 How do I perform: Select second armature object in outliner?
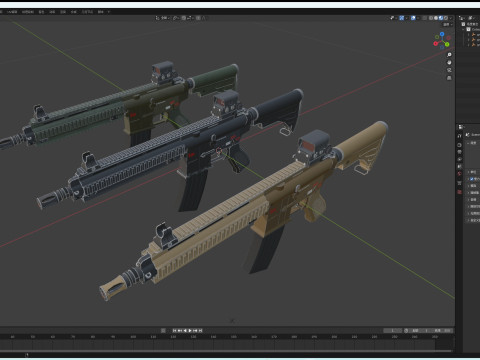point(474,40)
